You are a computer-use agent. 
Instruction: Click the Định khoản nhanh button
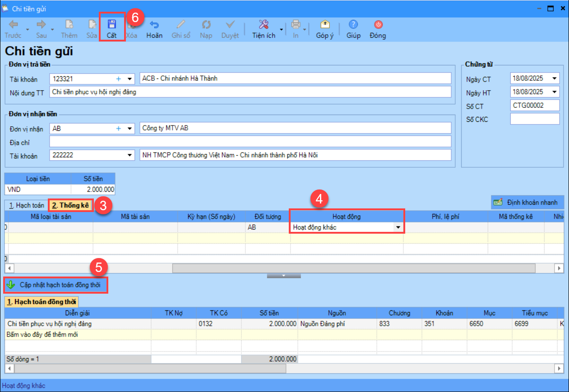pyautogui.click(x=527, y=203)
